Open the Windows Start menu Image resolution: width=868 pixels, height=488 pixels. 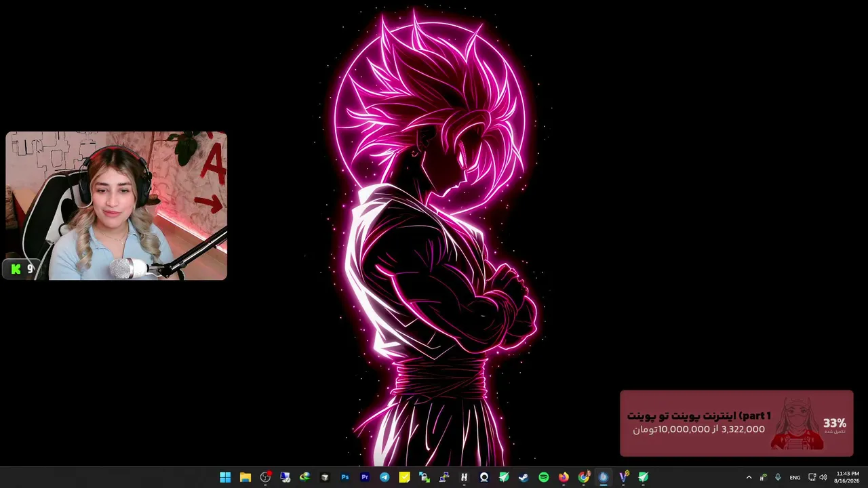click(225, 477)
